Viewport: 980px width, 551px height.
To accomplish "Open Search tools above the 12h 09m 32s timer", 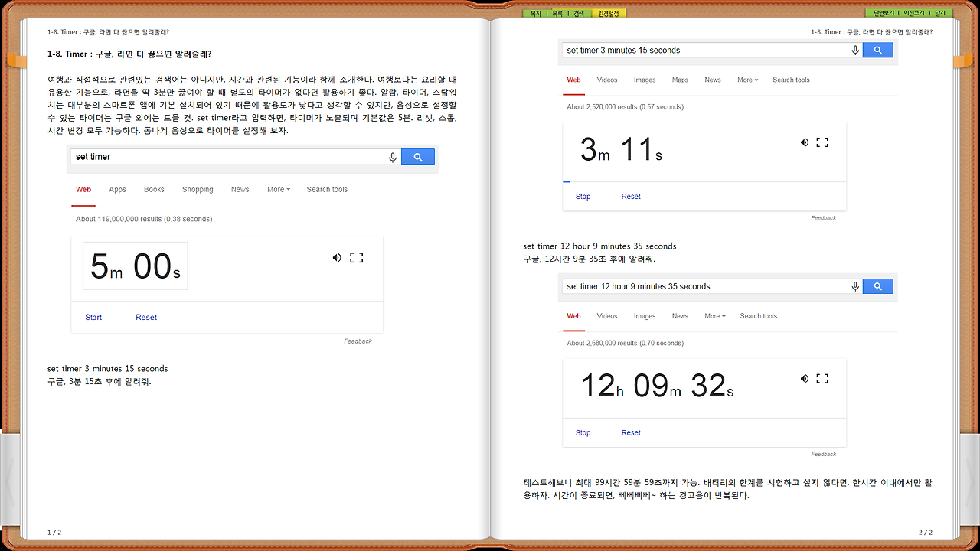I will point(758,316).
